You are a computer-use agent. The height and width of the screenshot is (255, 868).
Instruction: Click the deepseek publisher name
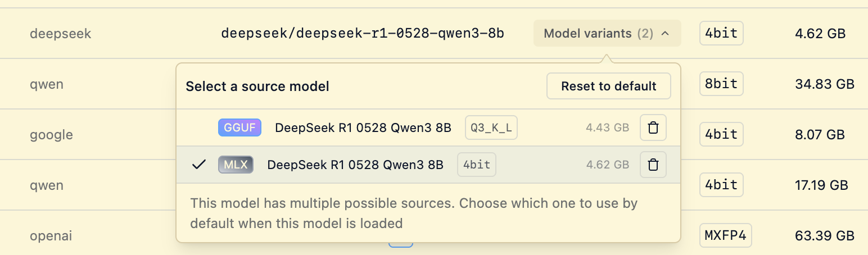pos(60,34)
